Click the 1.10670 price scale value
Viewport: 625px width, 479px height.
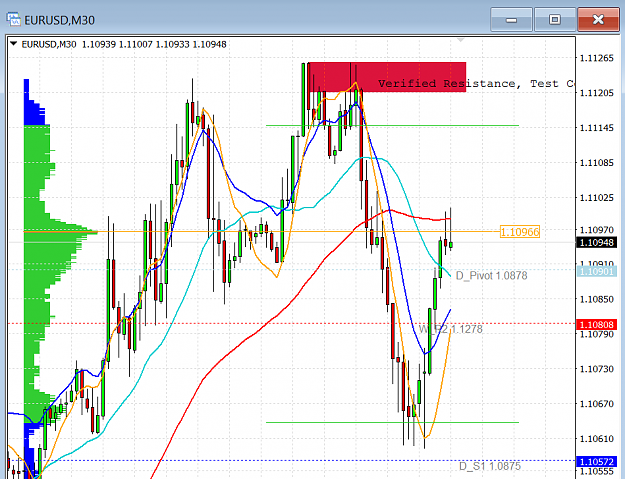[x=596, y=404]
